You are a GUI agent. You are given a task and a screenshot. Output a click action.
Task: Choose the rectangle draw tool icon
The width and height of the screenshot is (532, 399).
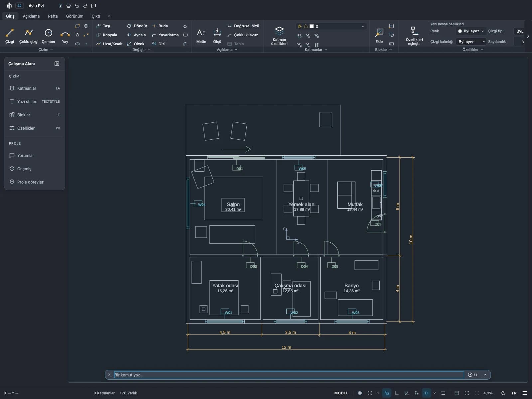coord(77,26)
